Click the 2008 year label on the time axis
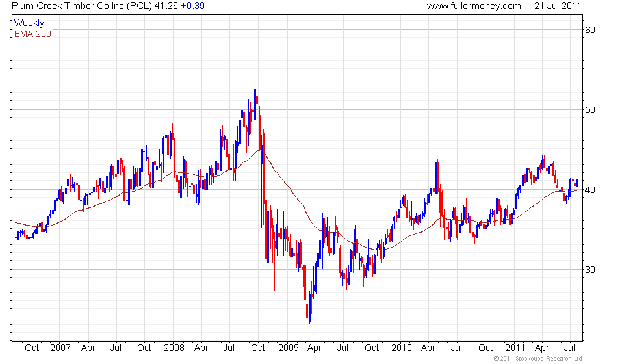The height and width of the screenshot is (364, 637). [x=174, y=348]
